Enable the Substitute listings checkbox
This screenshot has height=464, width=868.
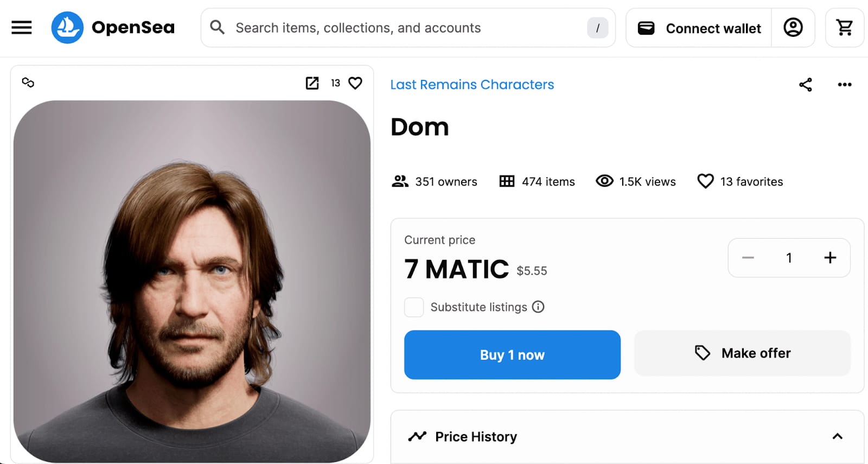point(414,307)
